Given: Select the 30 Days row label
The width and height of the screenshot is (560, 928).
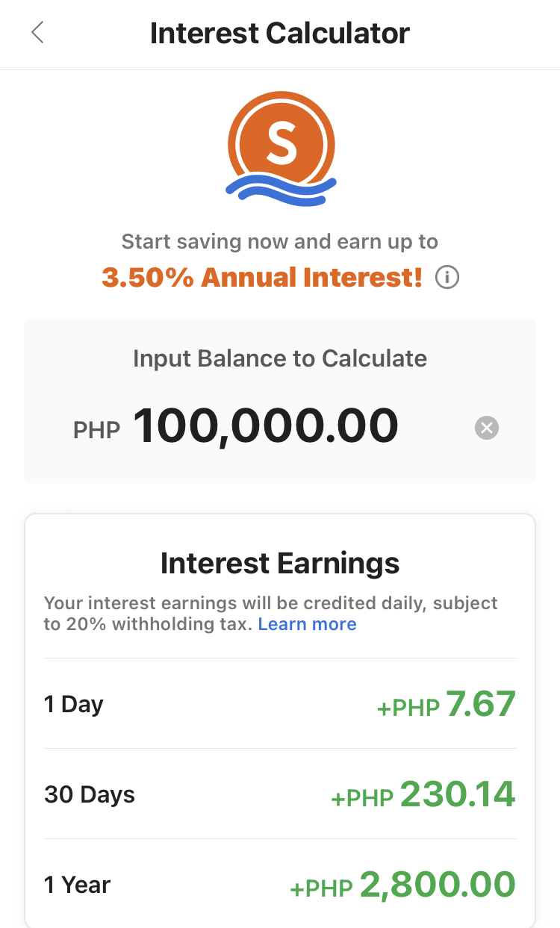Looking at the screenshot, I should coord(90,794).
